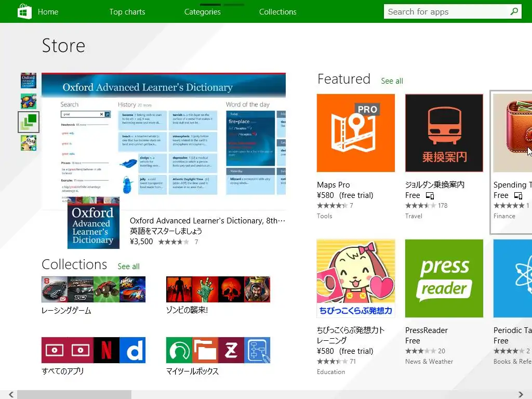Open the ジョルダン乗換案内 train app icon
The height and width of the screenshot is (399, 532).
[x=444, y=133]
